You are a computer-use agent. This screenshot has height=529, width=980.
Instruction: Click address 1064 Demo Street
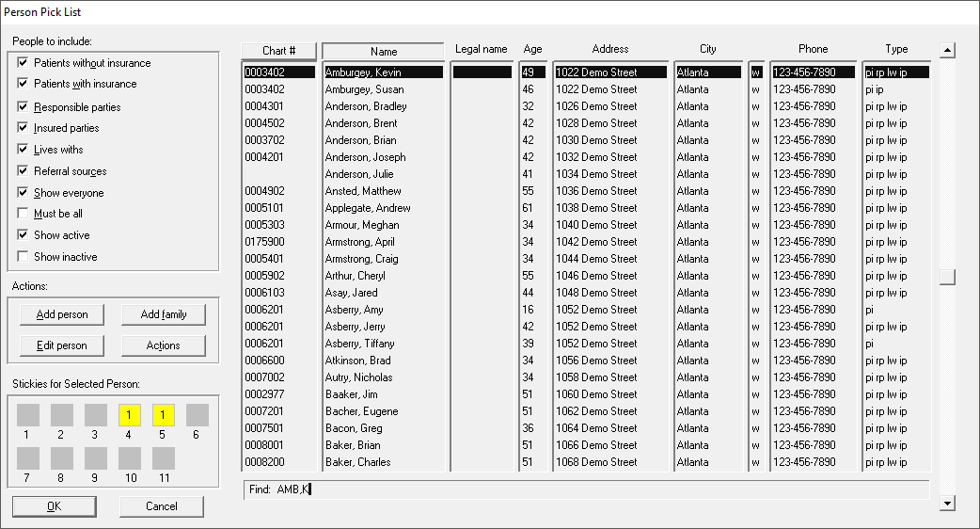click(596, 427)
